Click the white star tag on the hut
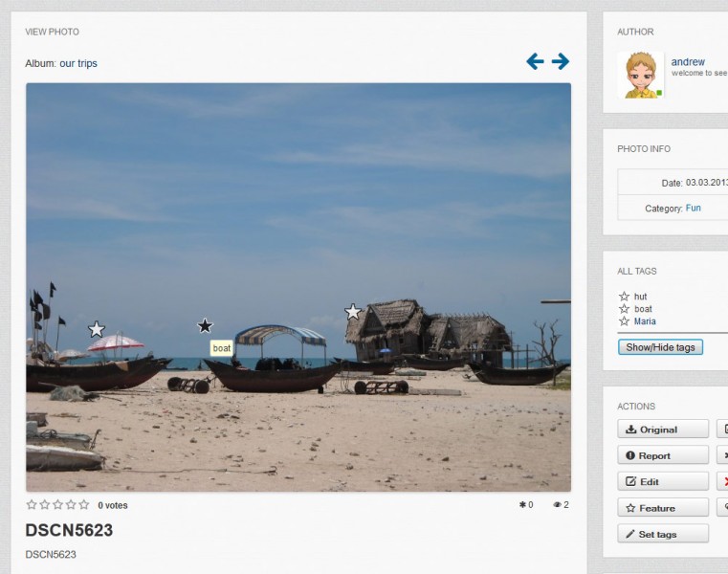Viewport: 728px width, 574px height. tap(353, 312)
